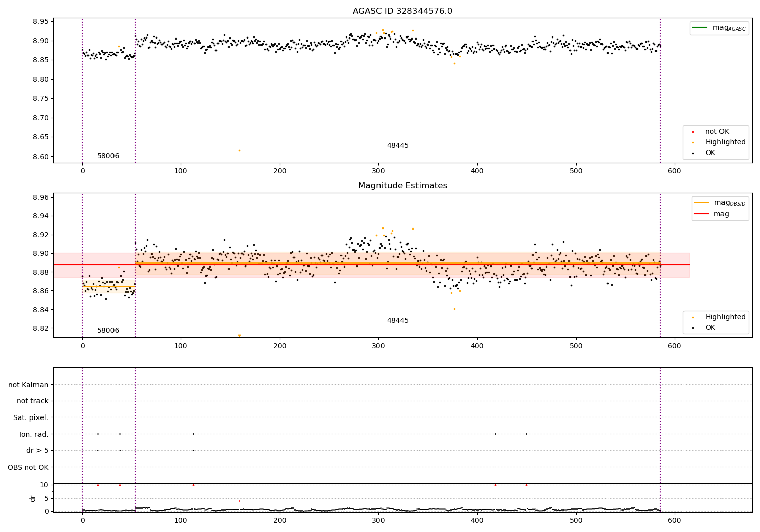
Task: Click the "48445" label in the top plot
Action: [398, 146]
